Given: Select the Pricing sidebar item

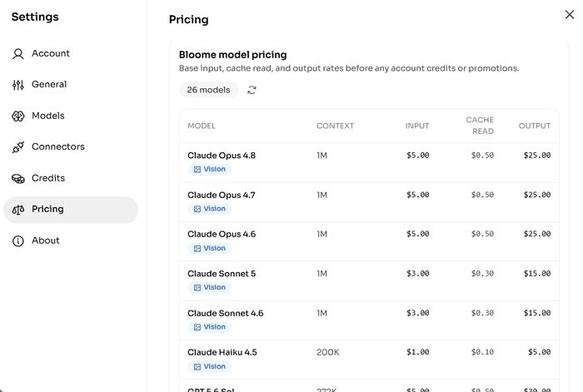Looking at the screenshot, I should click(x=71, y=210).
